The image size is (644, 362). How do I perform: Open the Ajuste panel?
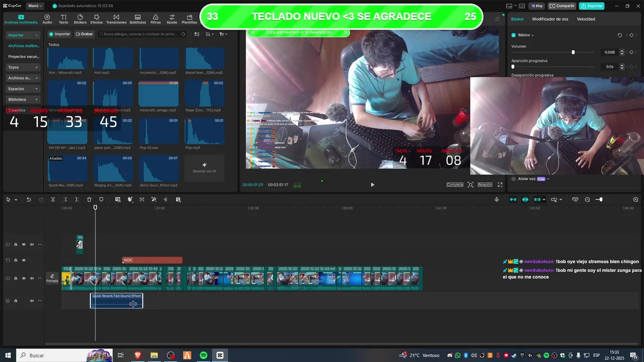[x=172, y=20]
